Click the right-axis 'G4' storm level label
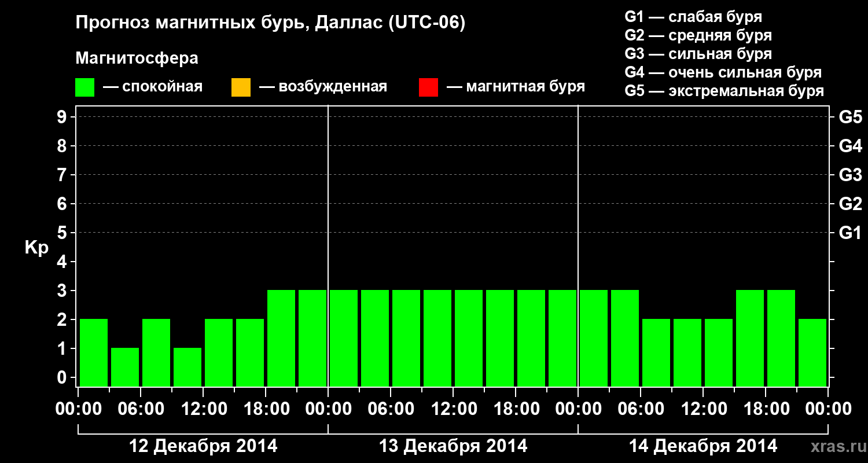The height and width of the screenshot is (463, 868). (850, 146)
